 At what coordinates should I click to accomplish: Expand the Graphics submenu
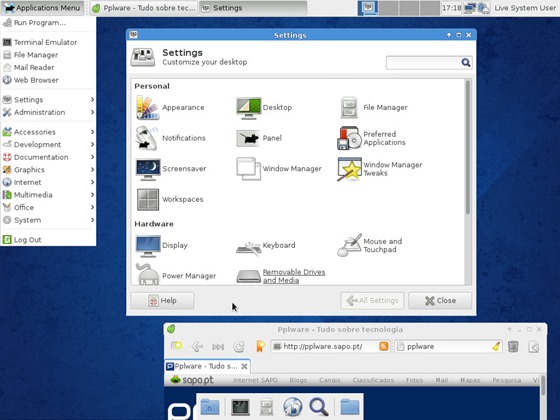(x=48, y=170)
